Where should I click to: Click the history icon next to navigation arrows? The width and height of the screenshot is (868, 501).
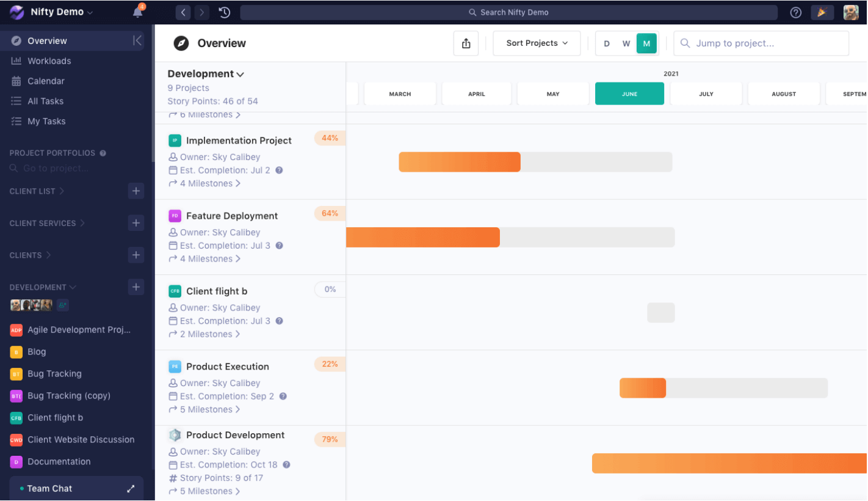pos(224,12)
